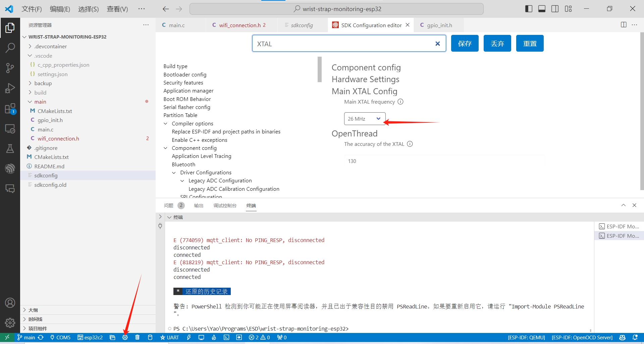Image resolution: width=644 pixels, height=344 pixels.
Task: Collapse the Driver Configurations tree node
Action: 174,173
